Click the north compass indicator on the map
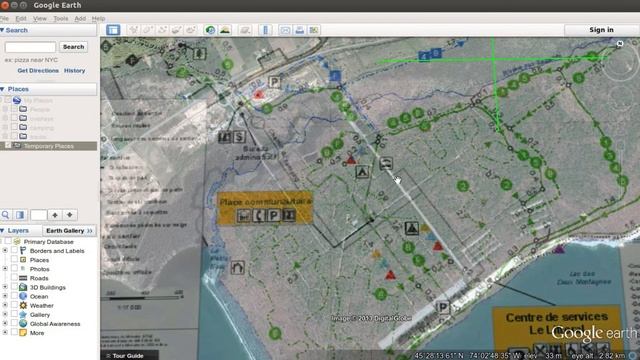This screenshot has height=360, width=640. [x=620, y=44]
